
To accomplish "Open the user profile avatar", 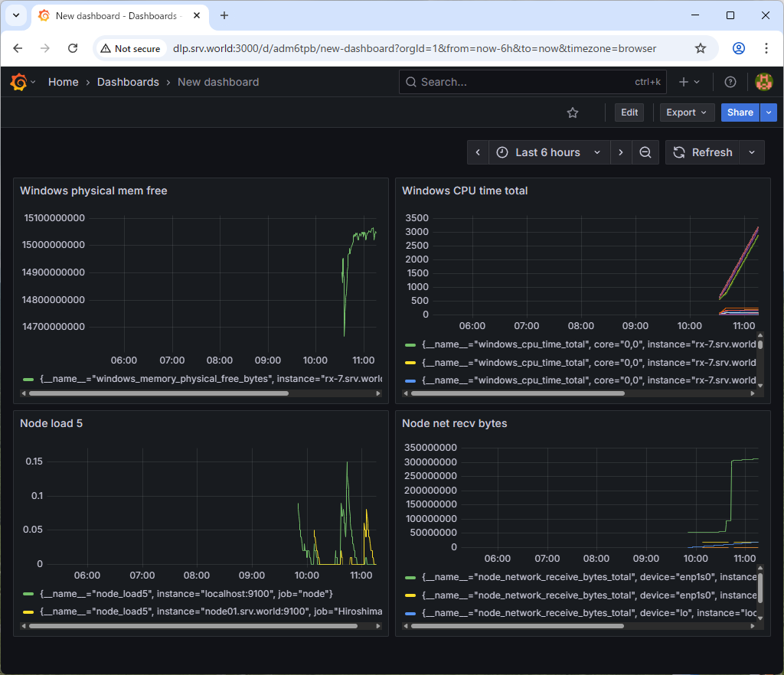I will tap(763, 82).
